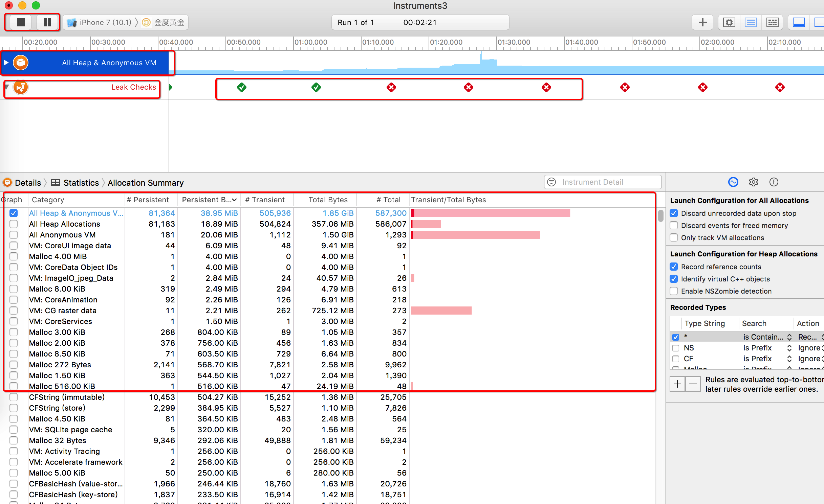Sort by the Category column header

77,200
